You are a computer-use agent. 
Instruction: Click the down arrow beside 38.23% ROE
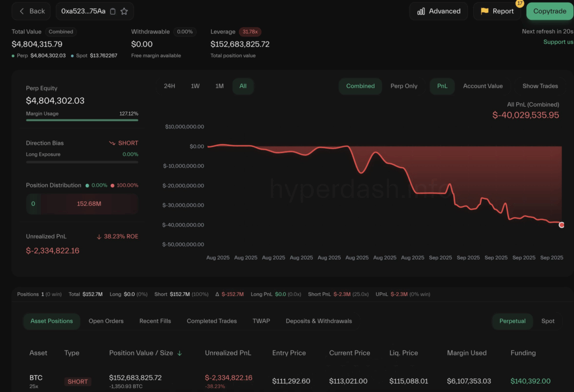click(x=99, y=237)
